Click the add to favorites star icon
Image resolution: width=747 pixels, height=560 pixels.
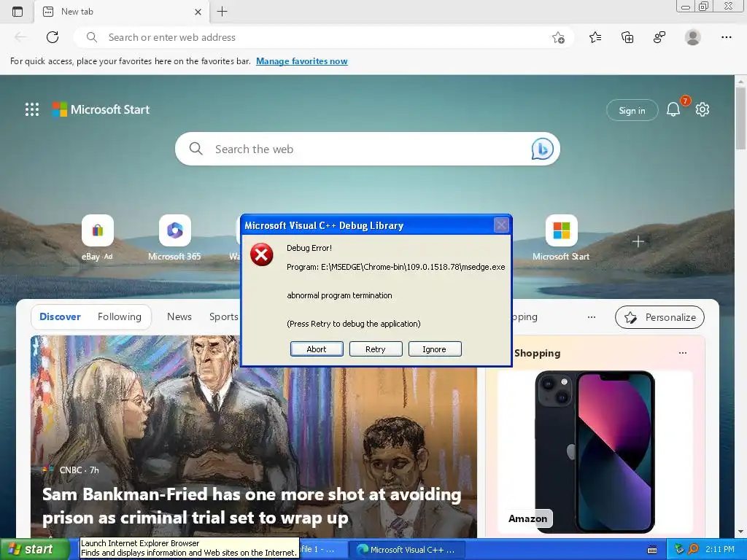pos(558,37)
